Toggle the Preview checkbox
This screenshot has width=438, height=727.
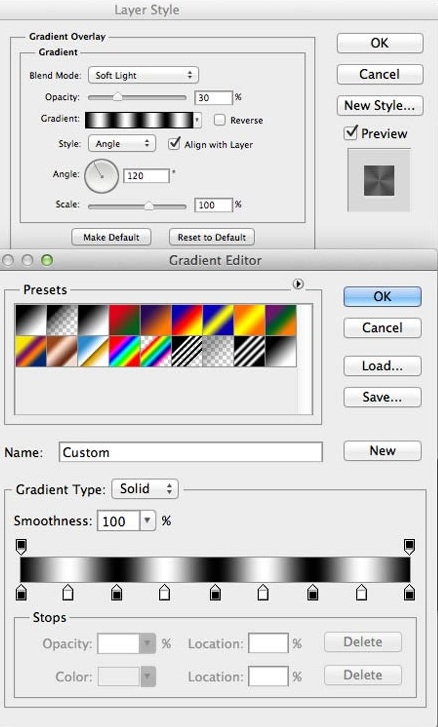(350, 133)
